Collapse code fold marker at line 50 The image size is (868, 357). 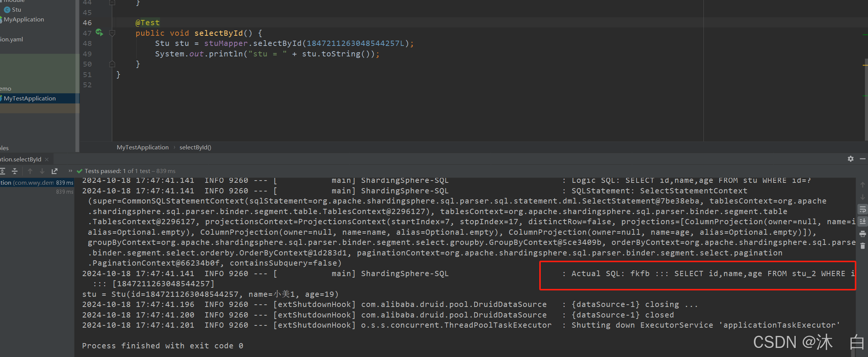111,64
